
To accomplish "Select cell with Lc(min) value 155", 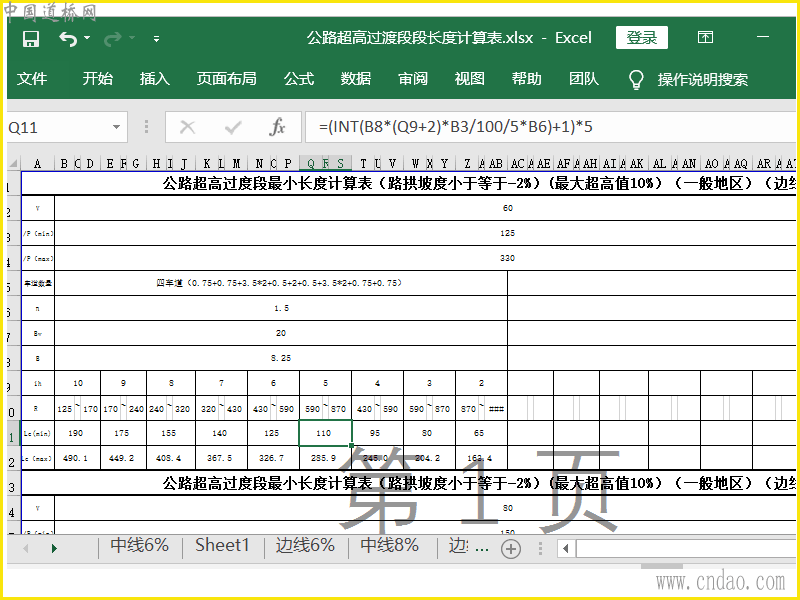I will point(171,433).
